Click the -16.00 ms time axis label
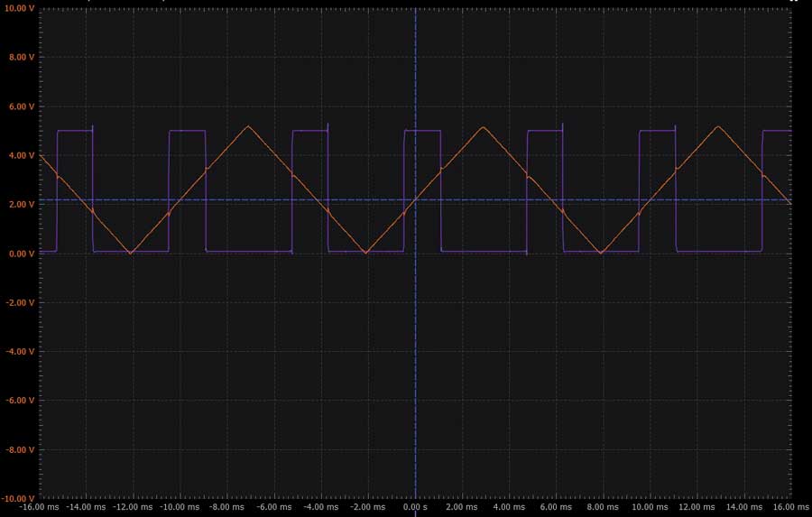This screenshot has height=517, width=812. (40, 507)
